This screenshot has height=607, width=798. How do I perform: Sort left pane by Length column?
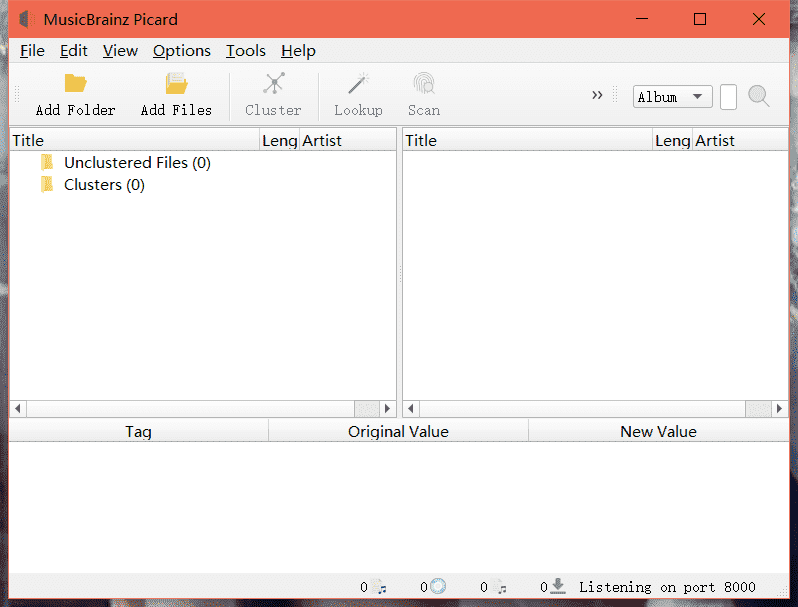pos(279,140)
